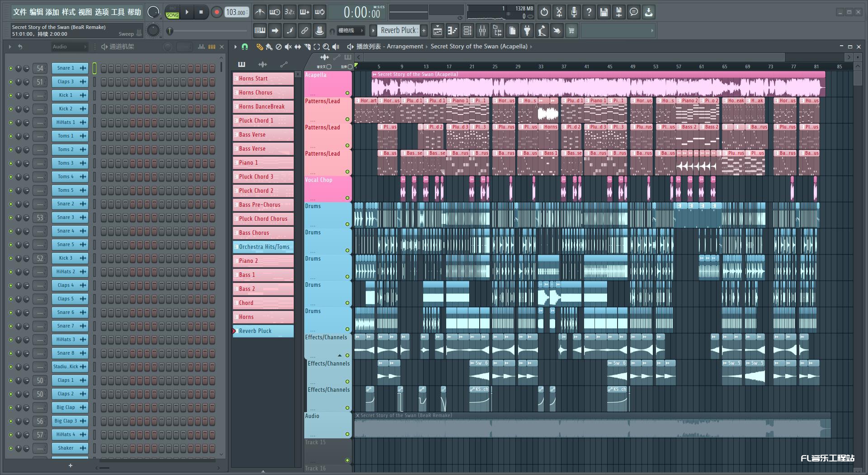
Task: Open the Reverb Pluck pattern selector
Action: [x=398, y=30]
